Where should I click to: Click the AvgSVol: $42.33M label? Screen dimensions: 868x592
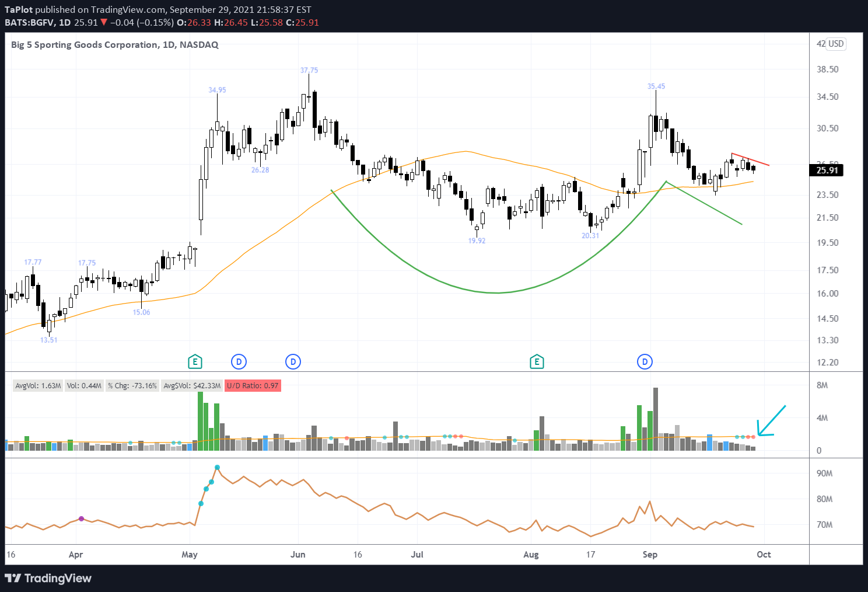(x=192, y=386)
